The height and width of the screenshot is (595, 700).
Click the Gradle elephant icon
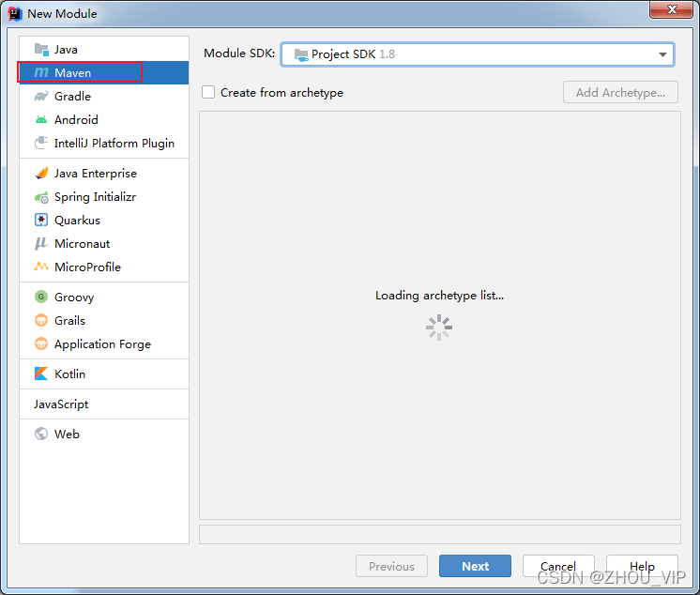pyautogui.click(x=41, y=96)
